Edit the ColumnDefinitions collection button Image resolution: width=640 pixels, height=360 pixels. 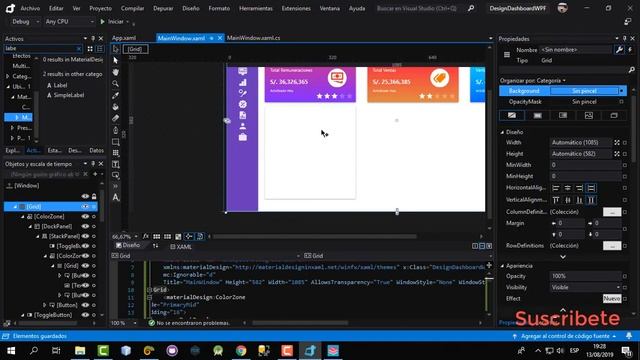pyautogui.click(x=612, y=212)
